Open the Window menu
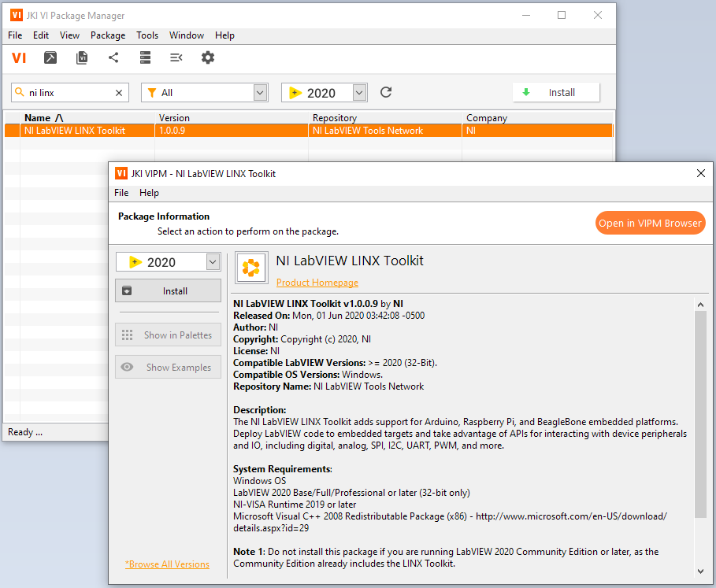Viewport: 716px width, 588px height. pos(187,35)
